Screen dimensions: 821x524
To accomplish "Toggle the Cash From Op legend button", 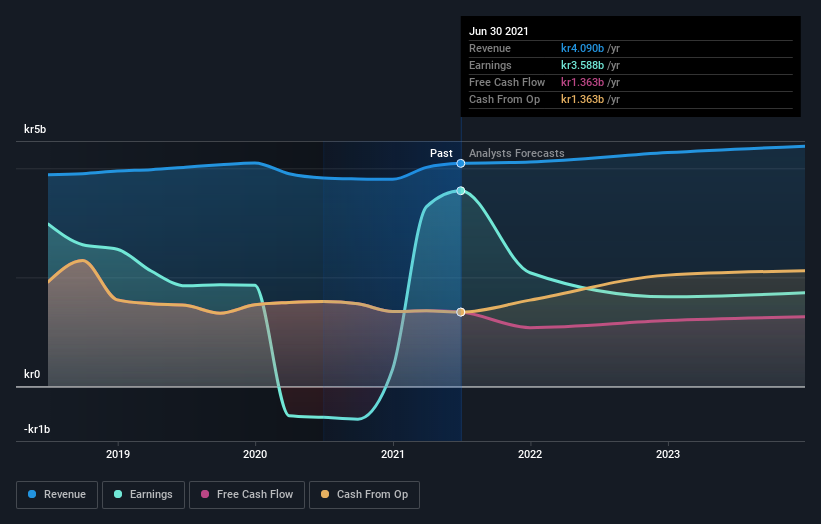I will tap(364, 495).
